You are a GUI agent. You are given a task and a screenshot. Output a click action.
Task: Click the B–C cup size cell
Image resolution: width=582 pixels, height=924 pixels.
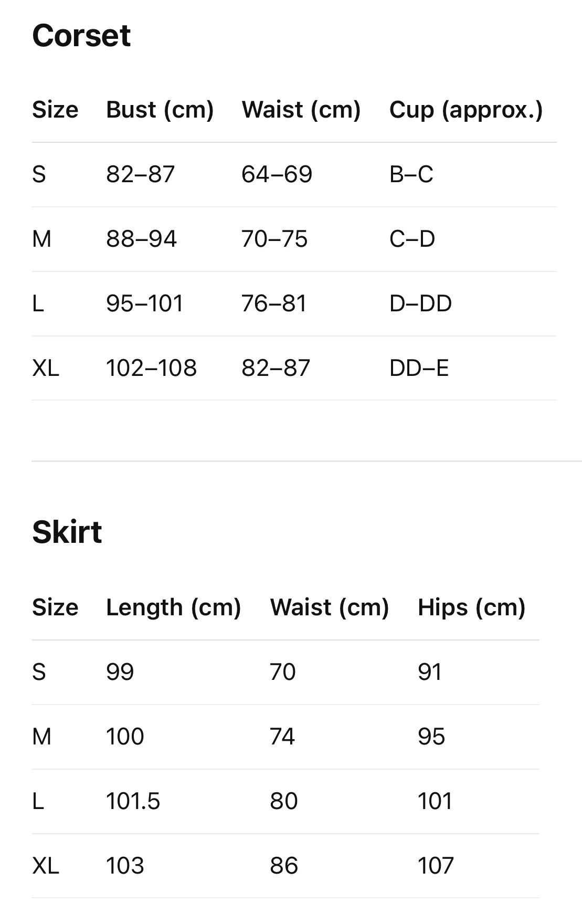(x=411, y=174)
